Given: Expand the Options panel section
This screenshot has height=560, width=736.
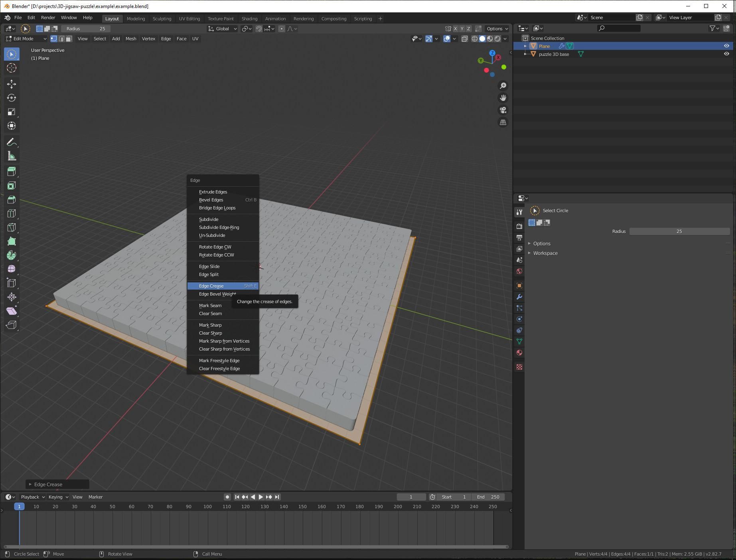Looking at the screenshot, I should tap(541, 243).
